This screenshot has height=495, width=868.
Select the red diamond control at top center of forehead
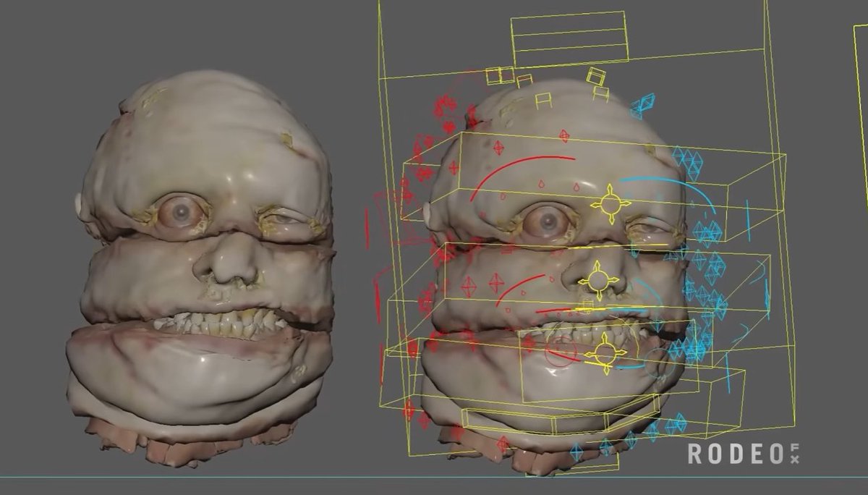point(565,135)
